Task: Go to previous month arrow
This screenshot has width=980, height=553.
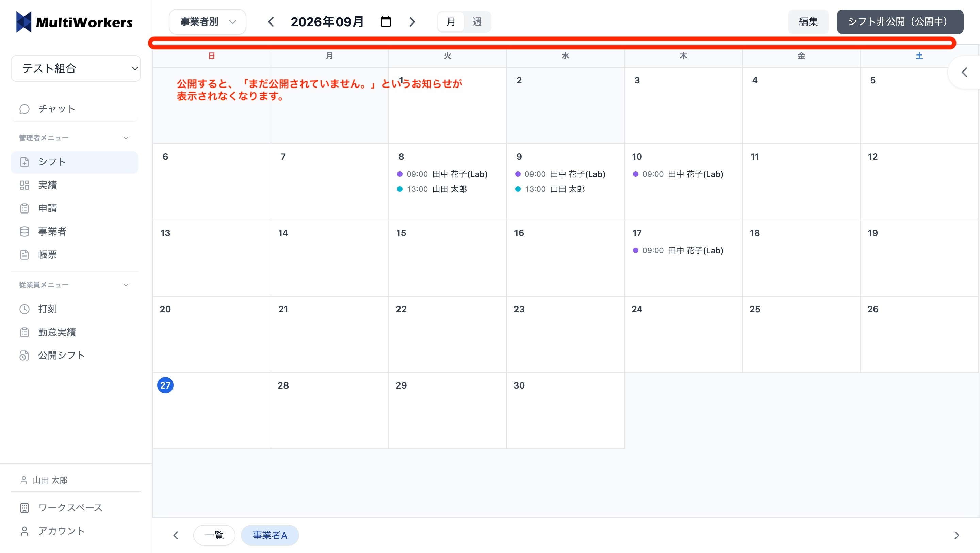Action: pos(271,22)
